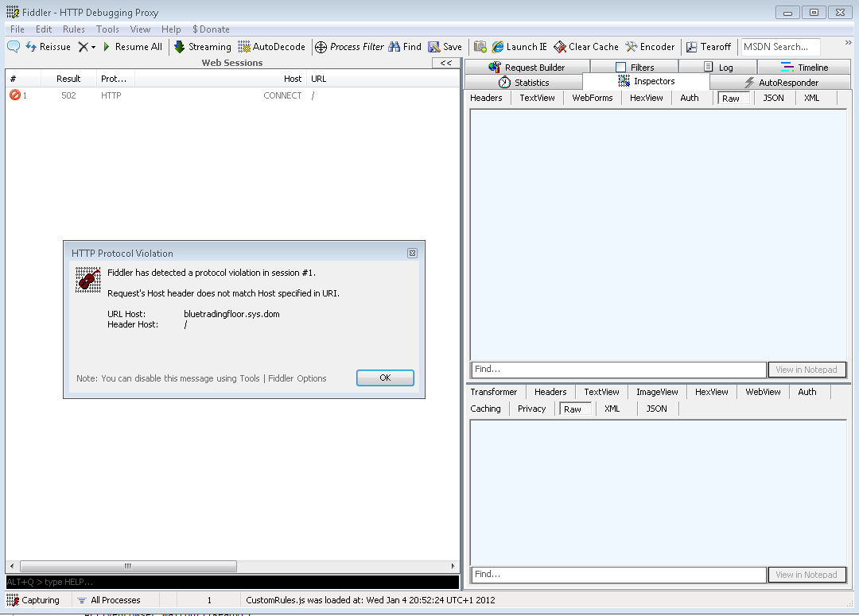The image size is (859, 616).
Task: Click the comment speech bubble icon
Action: [14, 47]
